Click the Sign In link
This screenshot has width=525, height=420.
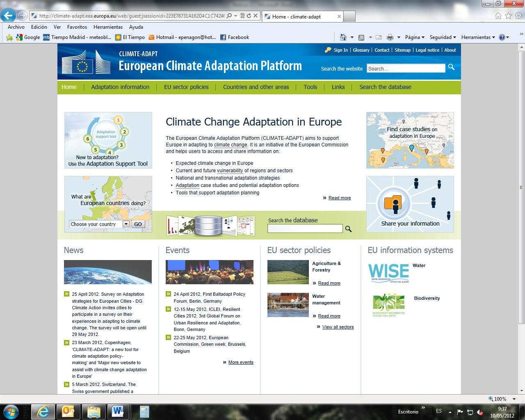coord(340,50)
